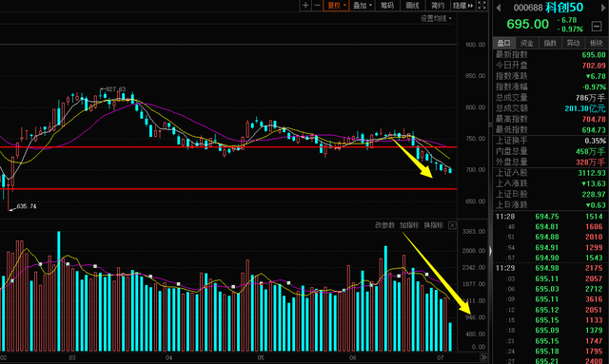
Task: Click the 上证A股 value 3112.93
Action: (x=592, y=173)
